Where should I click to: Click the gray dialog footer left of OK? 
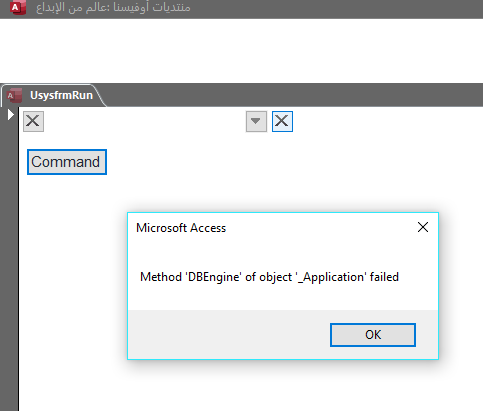[227, 335]
